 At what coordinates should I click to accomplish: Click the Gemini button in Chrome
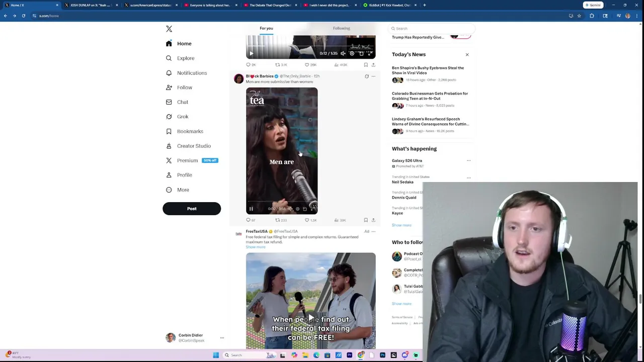point(593,5)
